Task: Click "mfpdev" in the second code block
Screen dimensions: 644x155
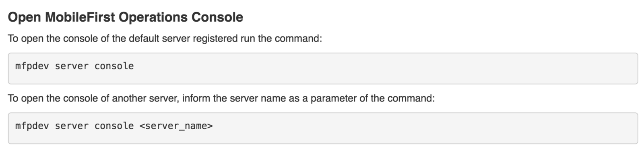Action: coord(32,126)
